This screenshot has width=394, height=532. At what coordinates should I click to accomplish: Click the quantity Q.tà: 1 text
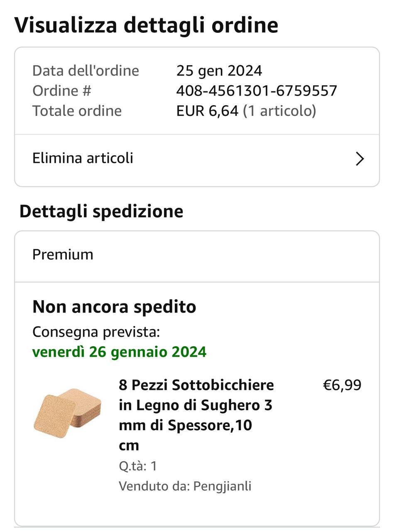pos(138,466)
